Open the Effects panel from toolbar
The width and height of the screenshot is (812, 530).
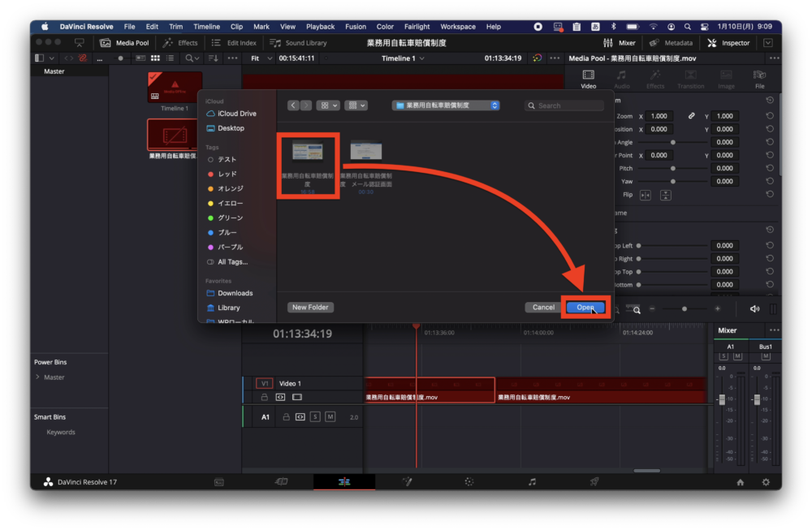[x=180, y=43]
